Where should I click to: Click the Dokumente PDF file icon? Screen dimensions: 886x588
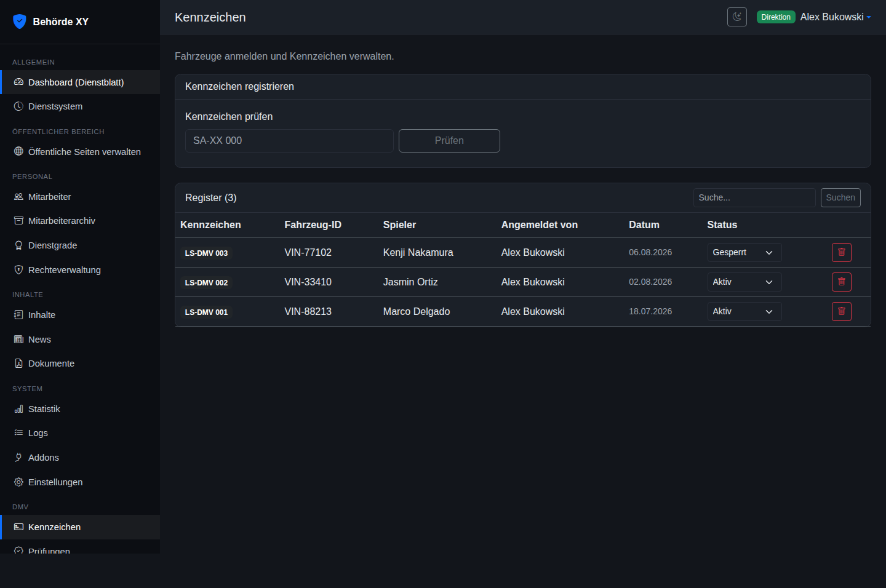[18, 364]
